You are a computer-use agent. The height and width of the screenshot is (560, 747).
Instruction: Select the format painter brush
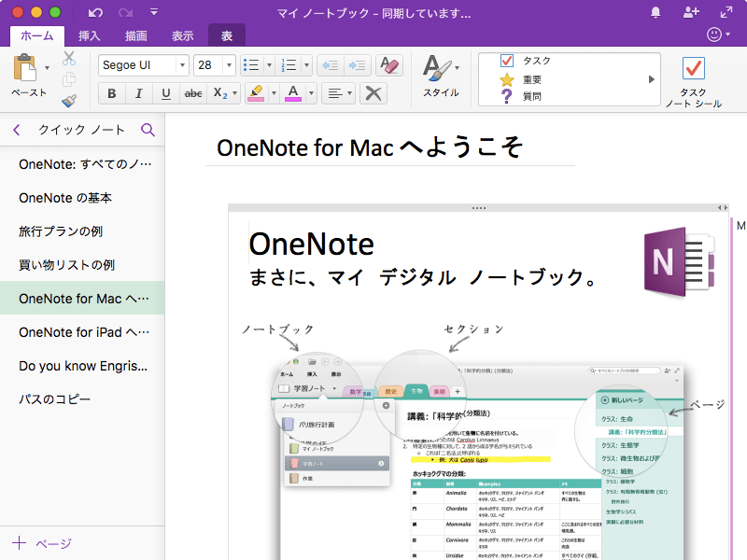pyautogui.click(x=69, y=101)
